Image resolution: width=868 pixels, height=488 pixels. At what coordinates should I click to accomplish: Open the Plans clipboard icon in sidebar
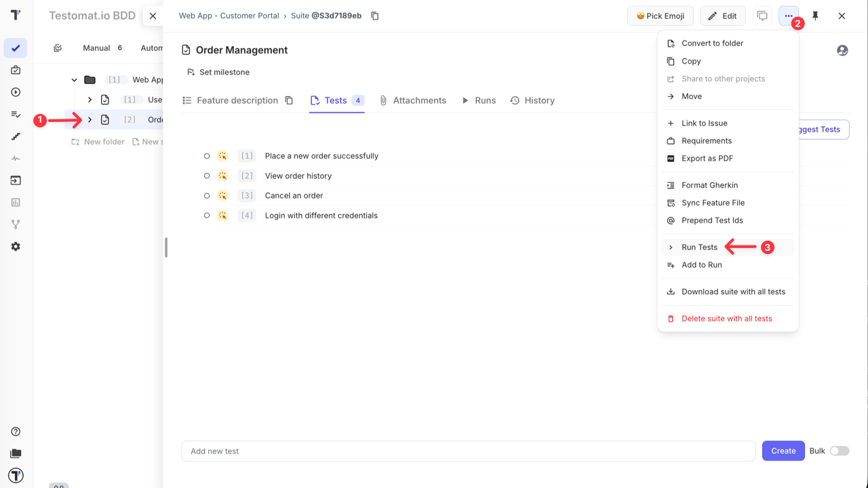[16, 70]
